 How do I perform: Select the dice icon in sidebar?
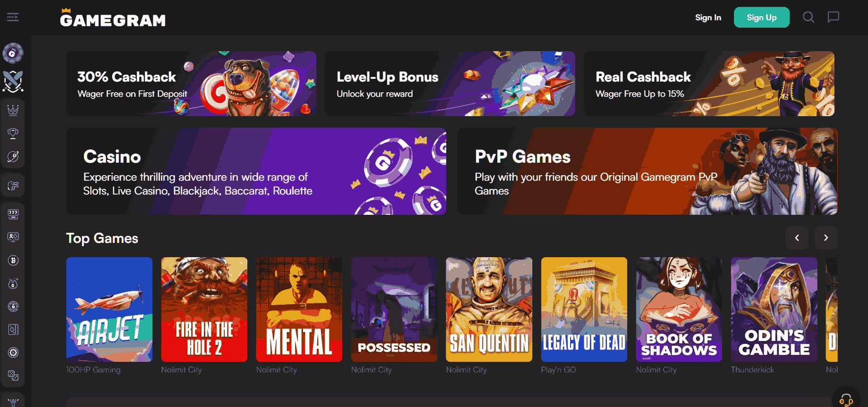(13, 376)
